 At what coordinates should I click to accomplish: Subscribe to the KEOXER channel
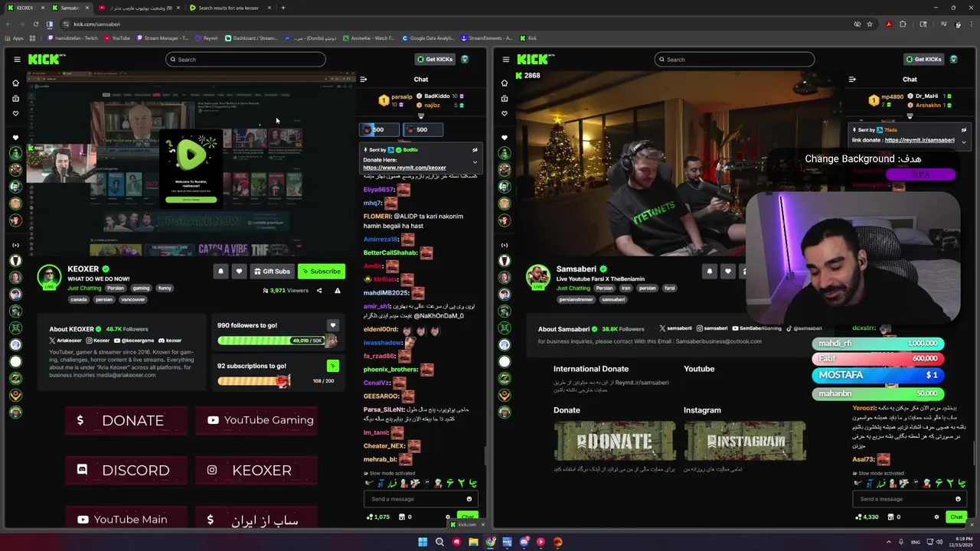click(x=321, y=271)
